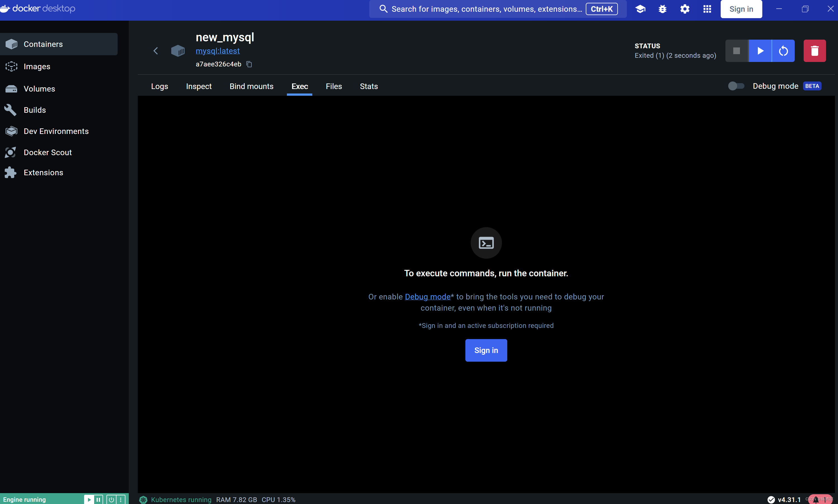The image size is (838, 504).
Task: Open notifications bell in status bar
Action: 816,500
